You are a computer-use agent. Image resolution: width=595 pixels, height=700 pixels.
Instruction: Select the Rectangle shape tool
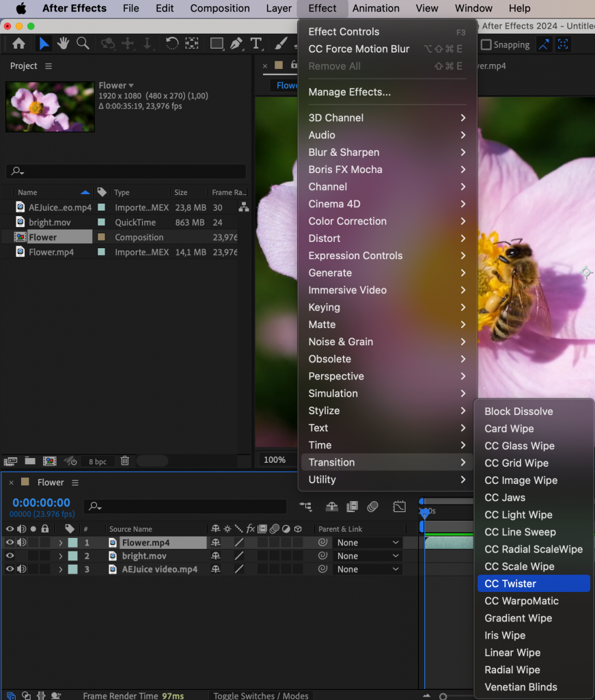pyautogui.click(x=217, y=43)
